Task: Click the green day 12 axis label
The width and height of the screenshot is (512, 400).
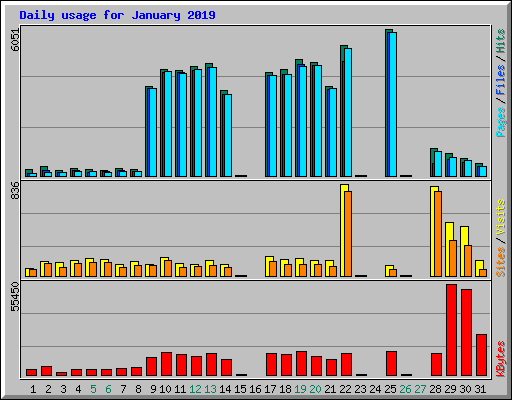Action: pos(195,389)
